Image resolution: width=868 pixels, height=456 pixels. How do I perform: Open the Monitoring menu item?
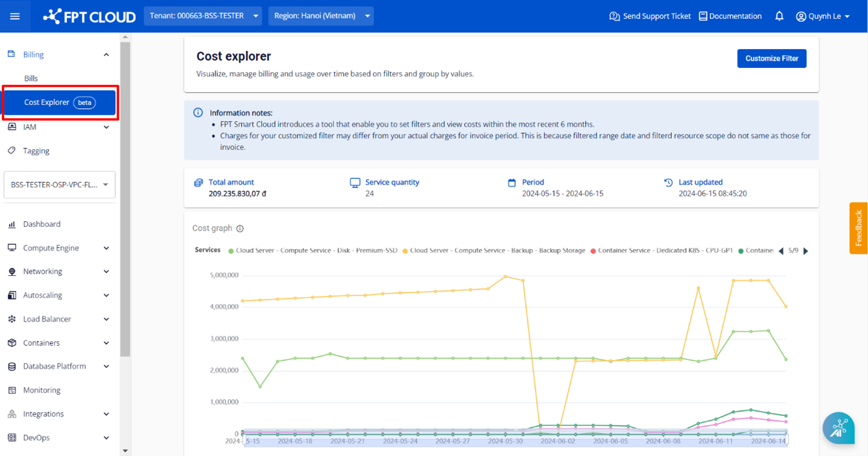click(x=42, y=390)
